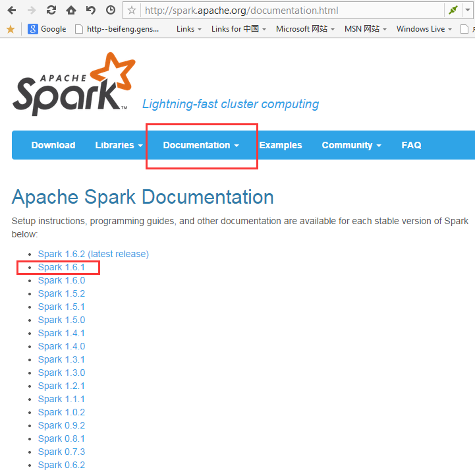This screenshot has width=475, height=476.
Task: Open Spark 1.5.1 documentation link
Action: 61,307
